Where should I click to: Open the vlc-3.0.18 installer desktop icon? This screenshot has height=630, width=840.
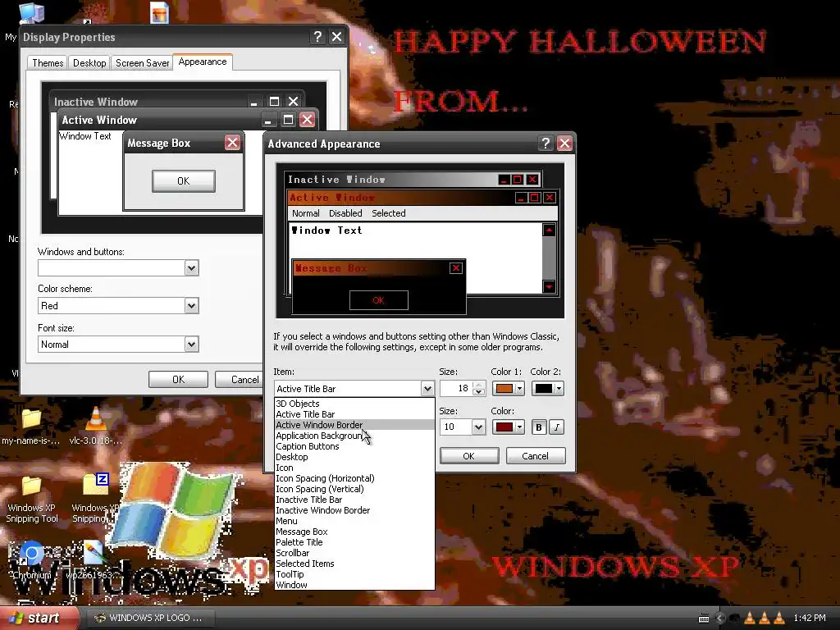pos(95,418)
